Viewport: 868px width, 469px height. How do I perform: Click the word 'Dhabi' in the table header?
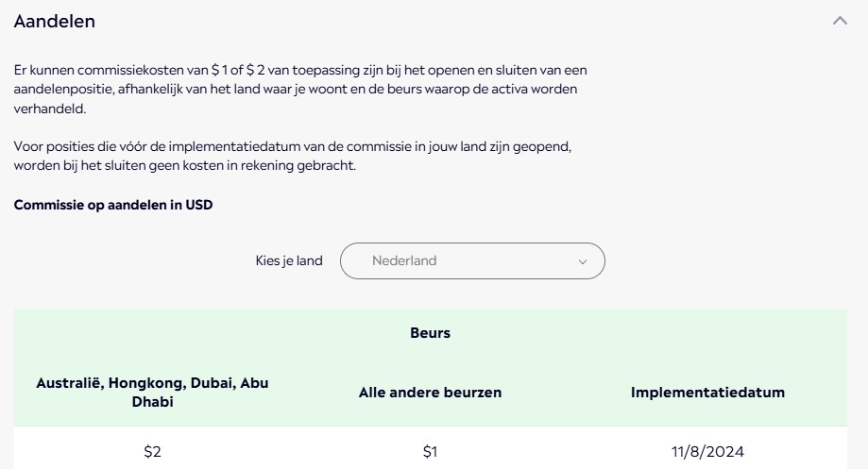(152, 402)
